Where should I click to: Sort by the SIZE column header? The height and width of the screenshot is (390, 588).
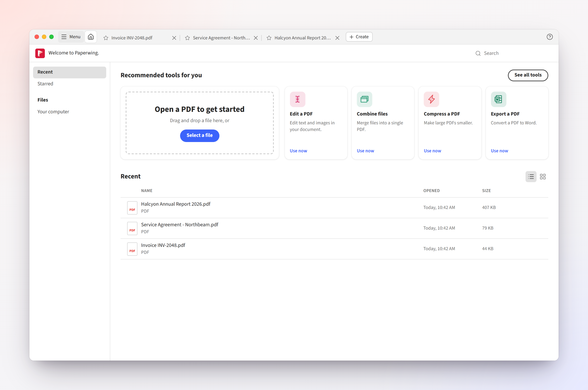(486, 191)
